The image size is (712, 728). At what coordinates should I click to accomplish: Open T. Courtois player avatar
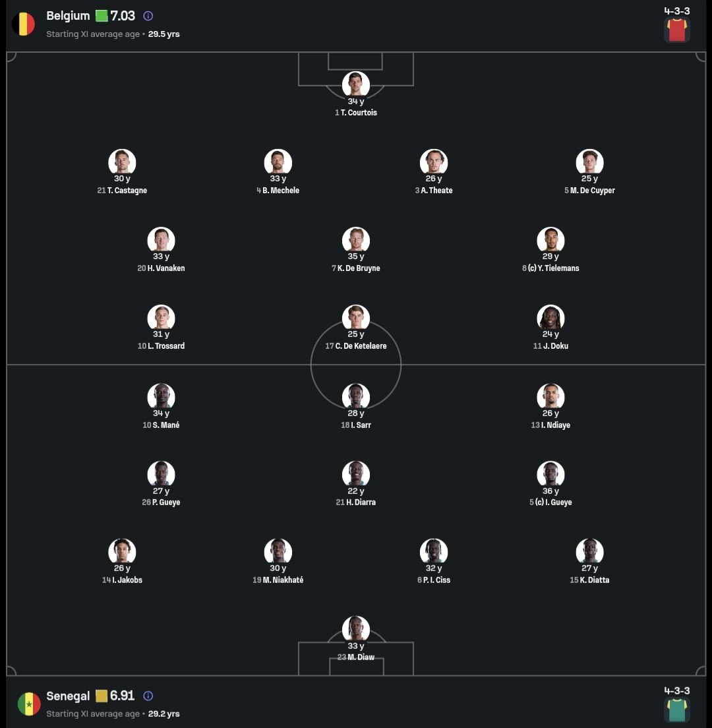point(356,85)
